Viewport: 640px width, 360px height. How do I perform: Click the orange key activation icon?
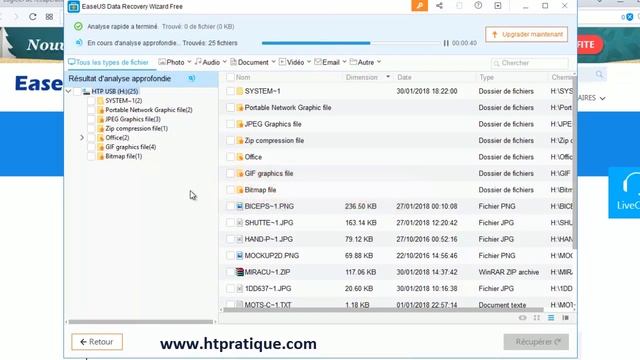[x=419, y=6]
